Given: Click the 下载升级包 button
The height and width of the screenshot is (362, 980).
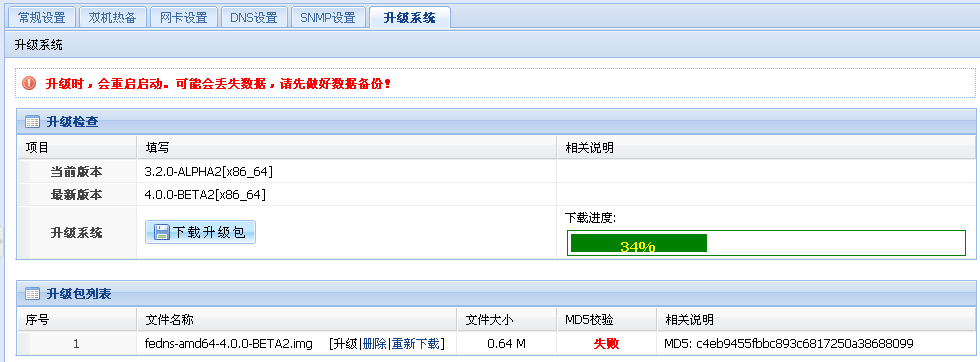Looking at the screenshot, I should coord(201,233).
